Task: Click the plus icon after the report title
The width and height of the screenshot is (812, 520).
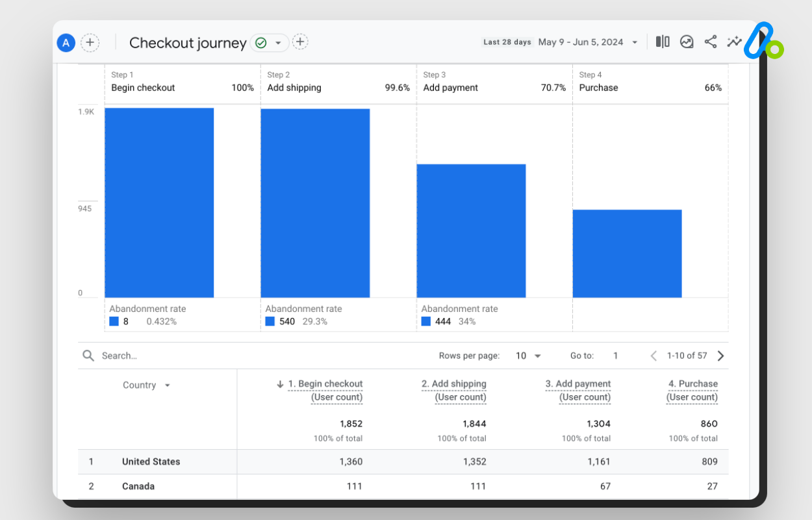Action: coord(300,42)
